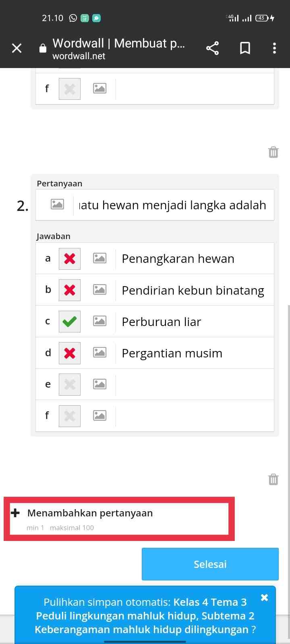This screenshot has width=290, height=644.
Task: Toggle the green check on Perburuan liar
Action: (70, 321)
